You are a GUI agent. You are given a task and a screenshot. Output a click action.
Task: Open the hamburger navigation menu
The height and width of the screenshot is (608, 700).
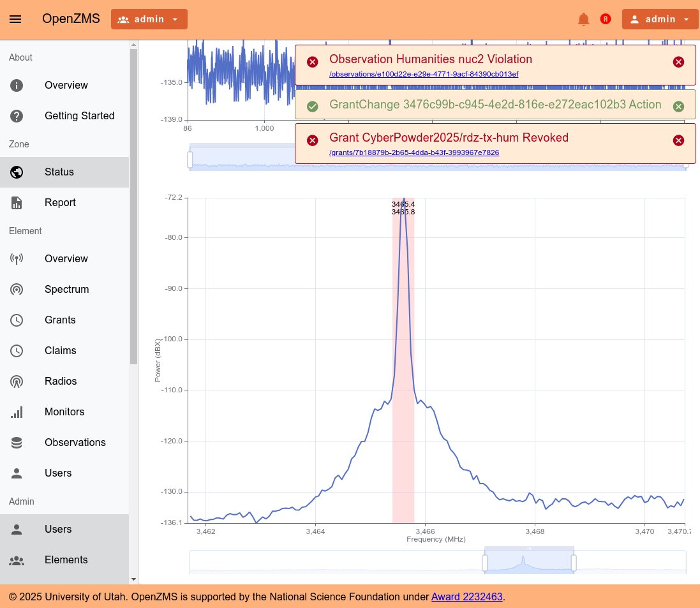coord(15,19)
